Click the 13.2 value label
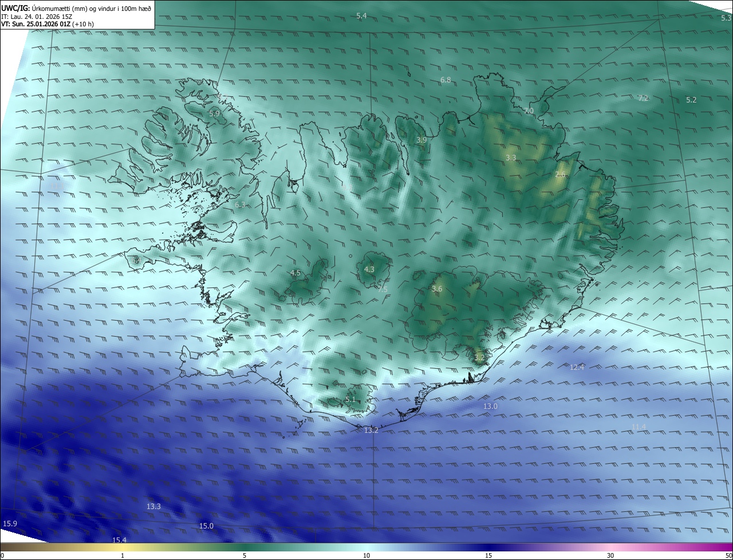The image size is (733, 560). tap(371, 431)
